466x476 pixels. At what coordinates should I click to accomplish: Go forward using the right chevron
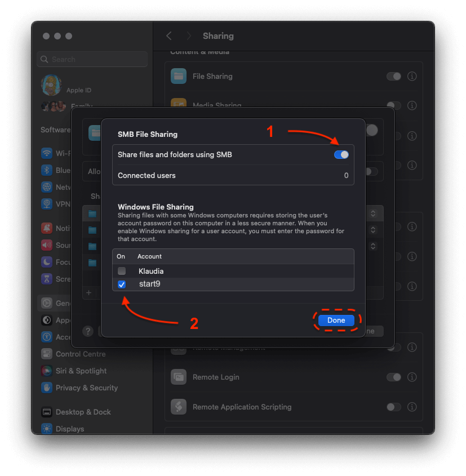(x=189, y=36)
